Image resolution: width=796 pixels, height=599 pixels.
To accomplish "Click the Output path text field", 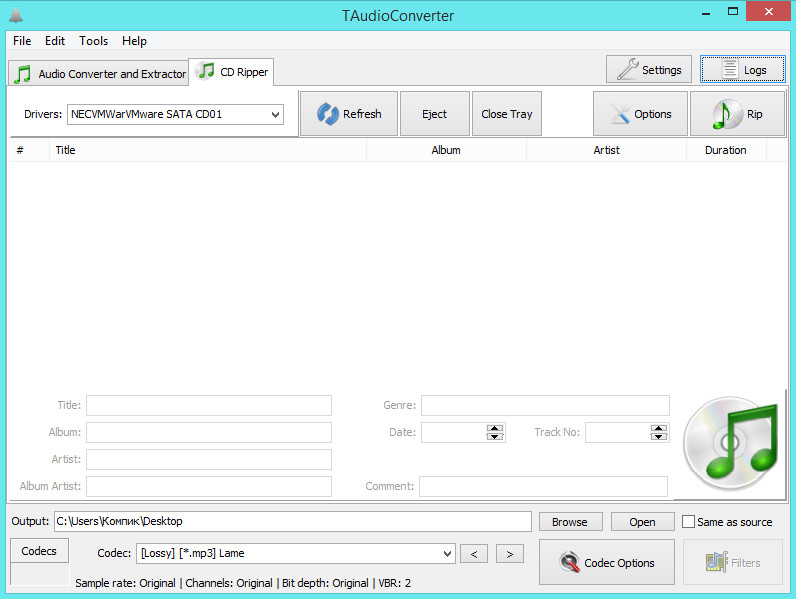I will pyautogui.click(x=292, y=522).
